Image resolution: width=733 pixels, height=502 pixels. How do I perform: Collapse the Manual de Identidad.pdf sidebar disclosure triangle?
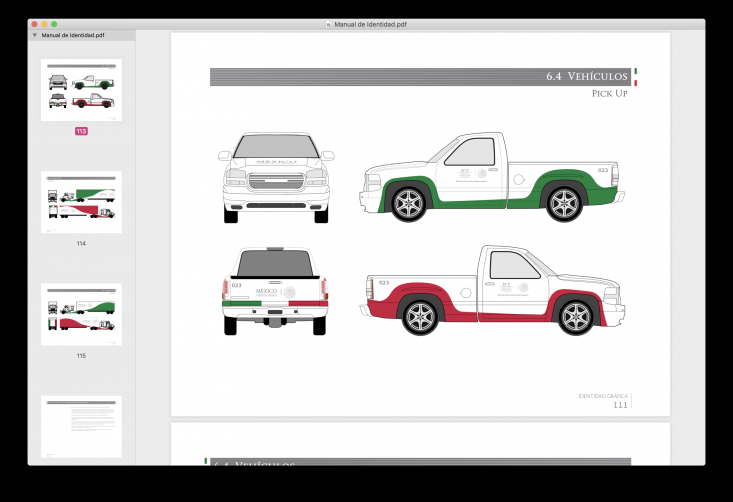click(35, 35)
